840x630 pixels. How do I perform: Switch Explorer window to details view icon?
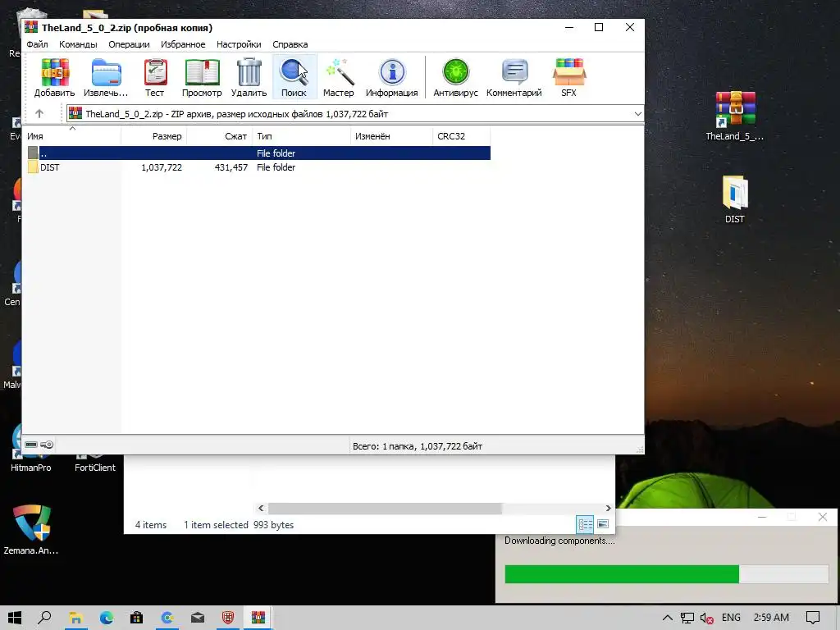(585, 524)
